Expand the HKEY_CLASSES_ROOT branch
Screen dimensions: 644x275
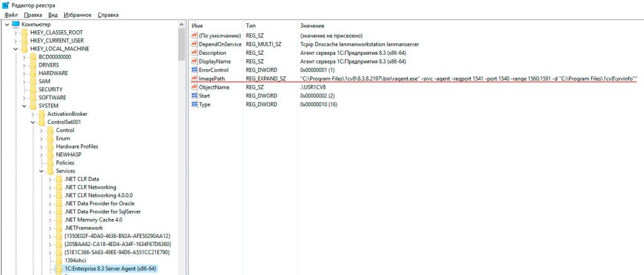[x=16, y=33]
